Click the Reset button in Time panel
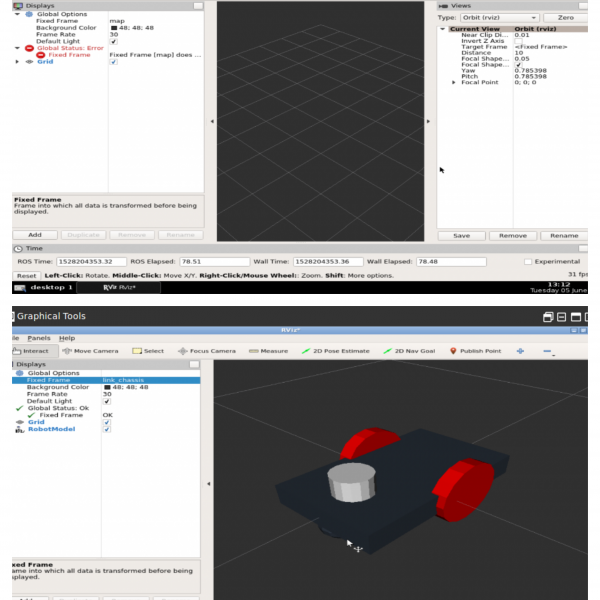 pos(26,276)
